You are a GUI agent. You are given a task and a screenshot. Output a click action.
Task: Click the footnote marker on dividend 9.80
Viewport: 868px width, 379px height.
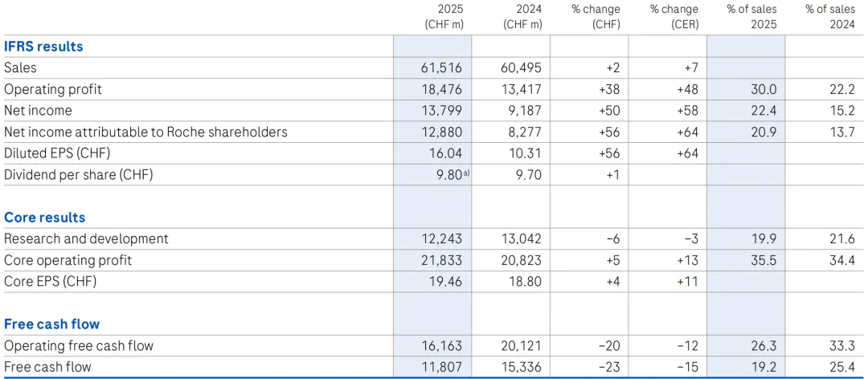coord(467,173)
